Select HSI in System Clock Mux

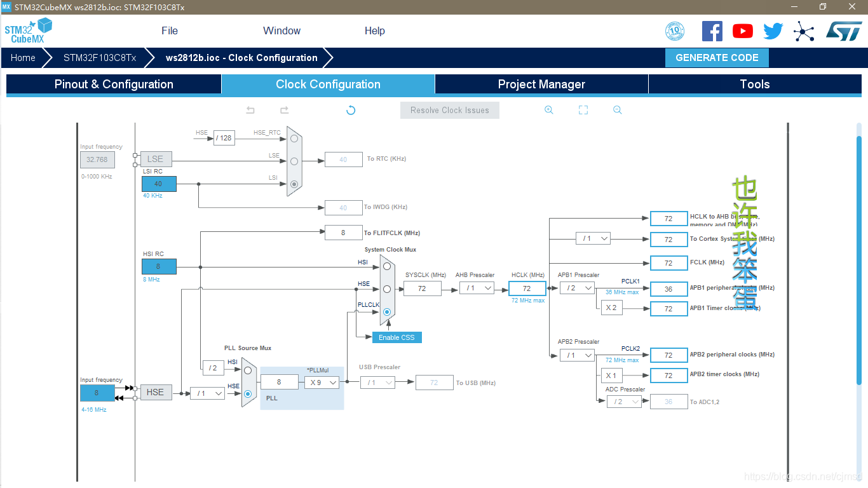click(x=386, y=266)
